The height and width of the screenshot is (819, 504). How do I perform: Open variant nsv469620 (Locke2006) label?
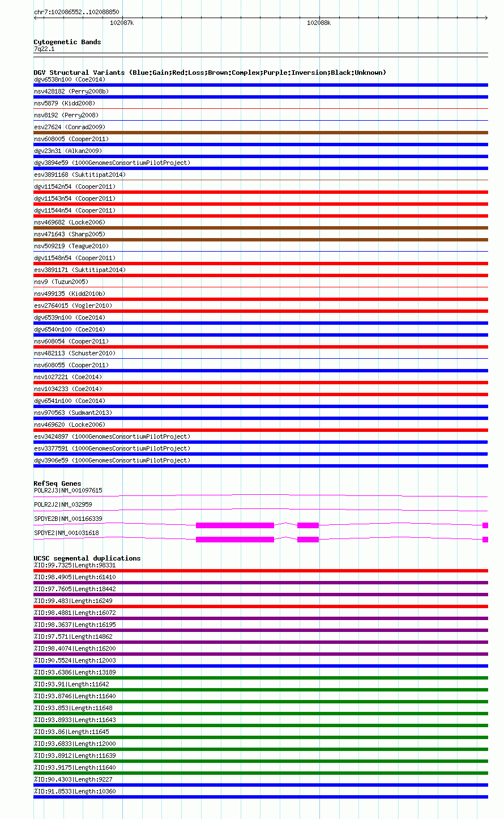coord(70,425)
